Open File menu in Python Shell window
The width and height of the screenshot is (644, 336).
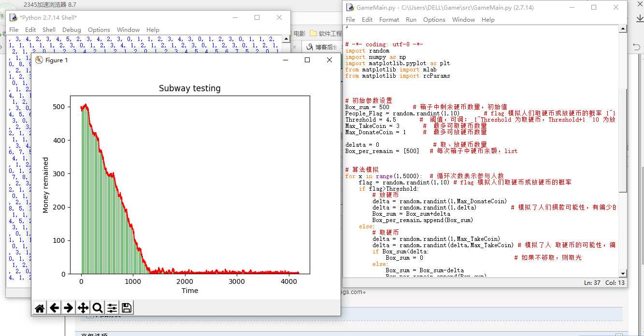(x=14, y=29)
